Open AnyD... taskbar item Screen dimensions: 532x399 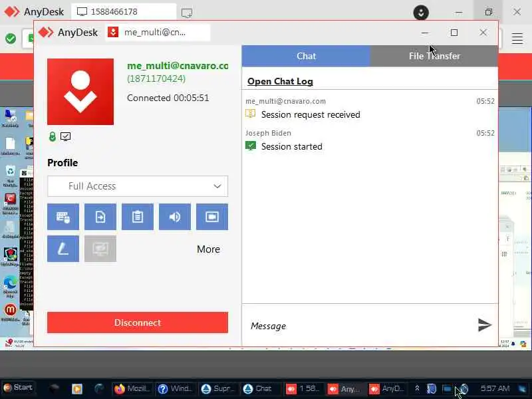pos(387,388)
